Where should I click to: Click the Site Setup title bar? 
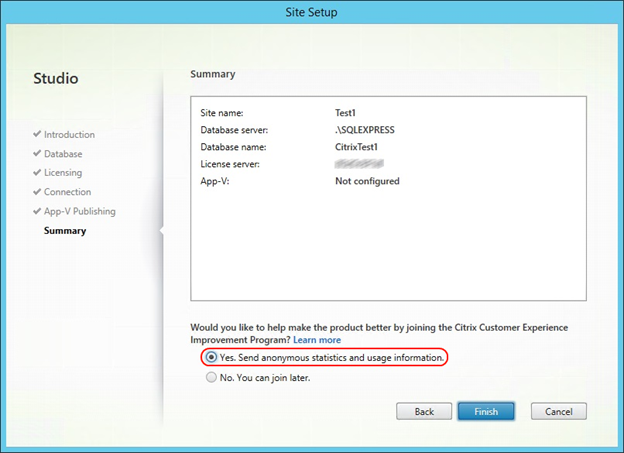(312, 14)
